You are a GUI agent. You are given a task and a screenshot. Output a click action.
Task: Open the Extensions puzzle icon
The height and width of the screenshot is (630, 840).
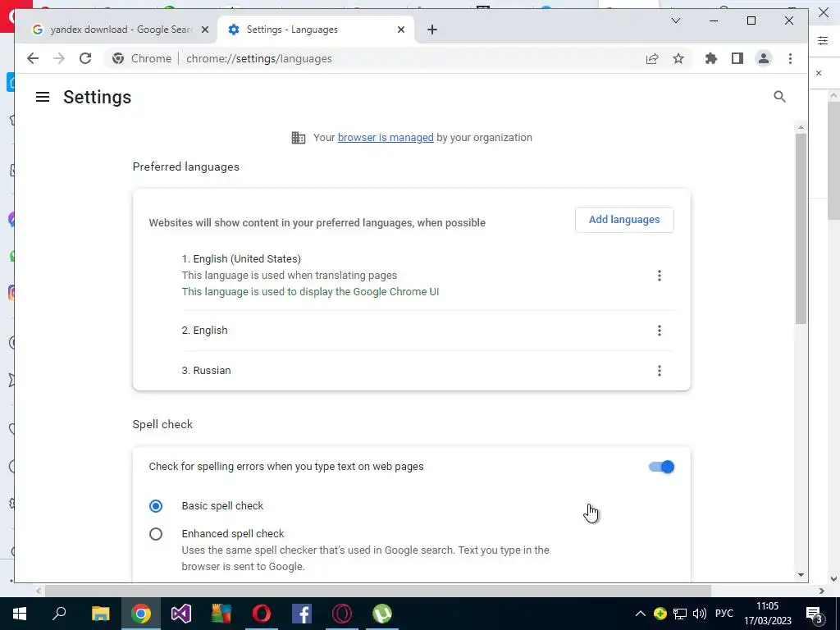coord(711,58)
